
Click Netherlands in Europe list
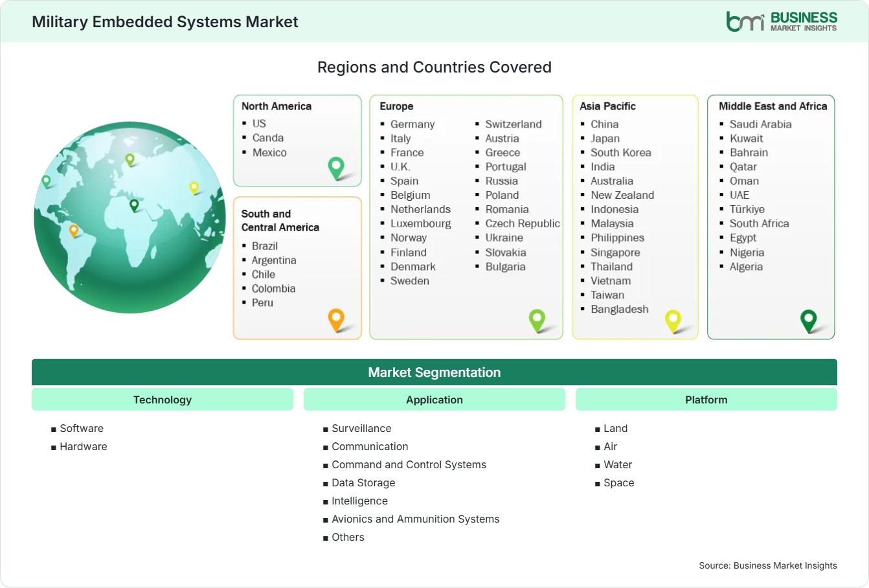pyautogui.click(x=420, y=209)
